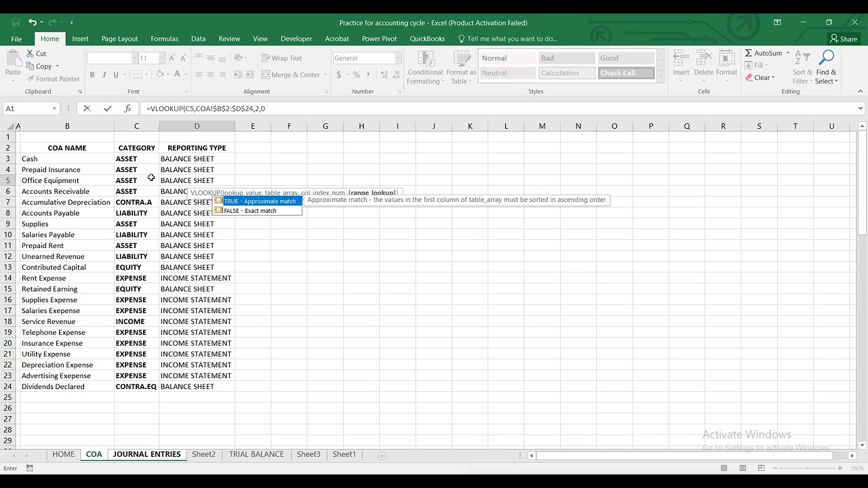Image resolution: width=868 pixels, height=488 pixels.
Task: Open the Page Layout ribbon tab
Action: [119, 39]
